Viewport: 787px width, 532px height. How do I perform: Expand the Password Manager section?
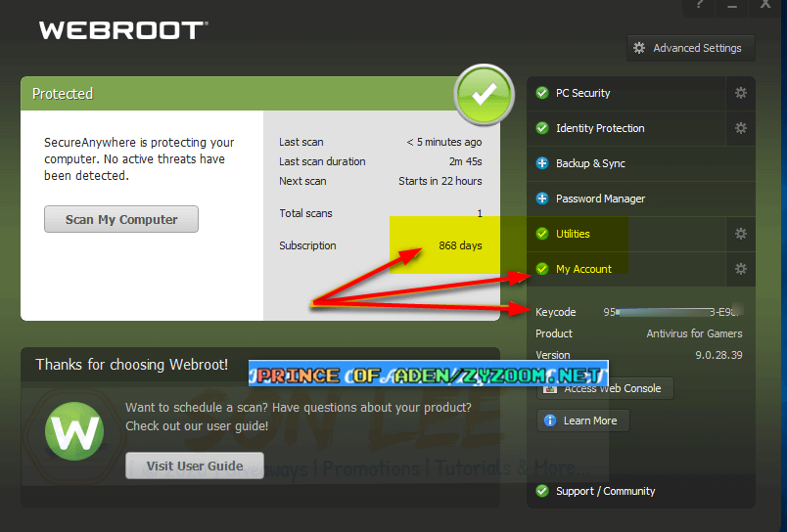click(641, 199)
